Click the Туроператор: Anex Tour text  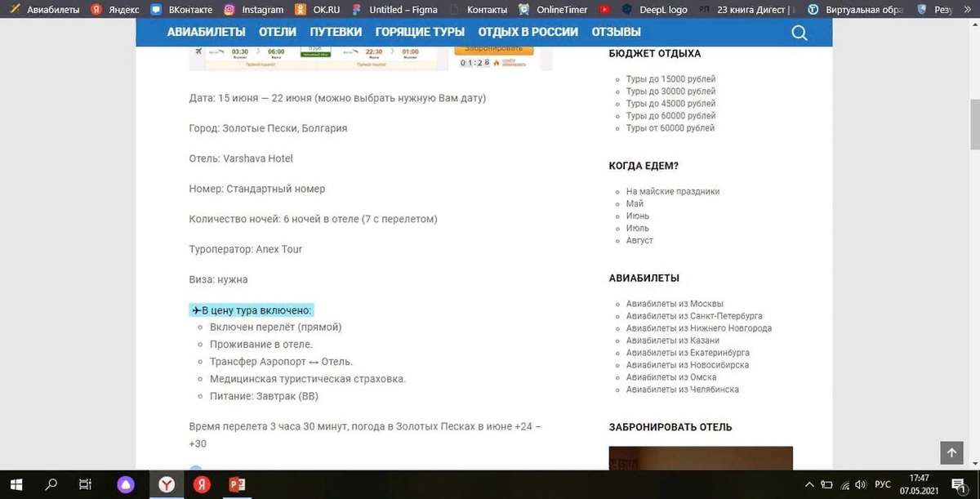tap(246, 249)
